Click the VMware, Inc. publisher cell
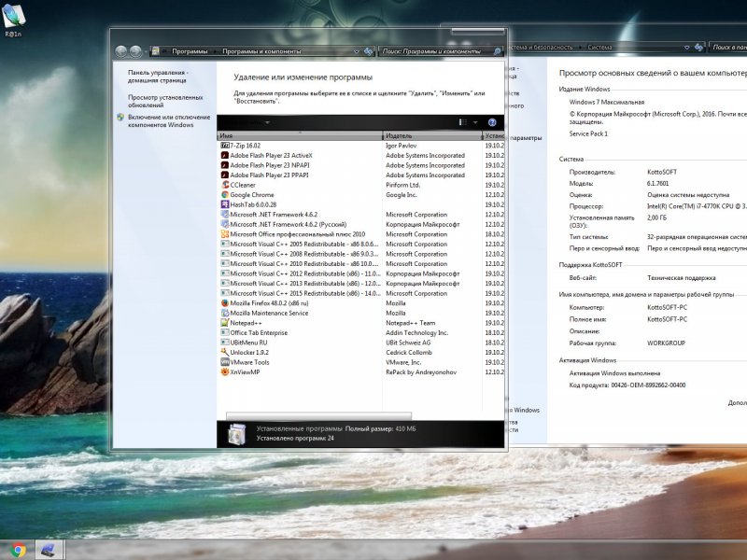Viewport: 747px width, 560px height. (403, 362)
